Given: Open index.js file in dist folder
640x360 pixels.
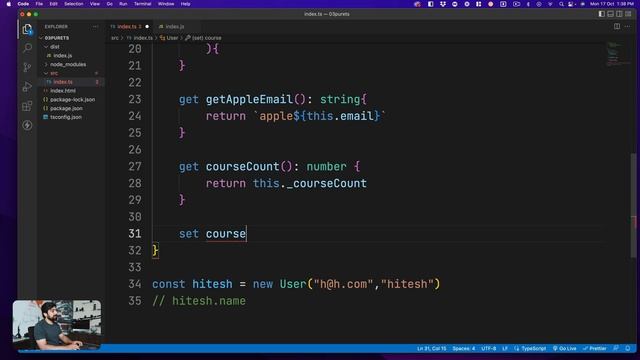Looking at the screenshot, I should (62, 56).
